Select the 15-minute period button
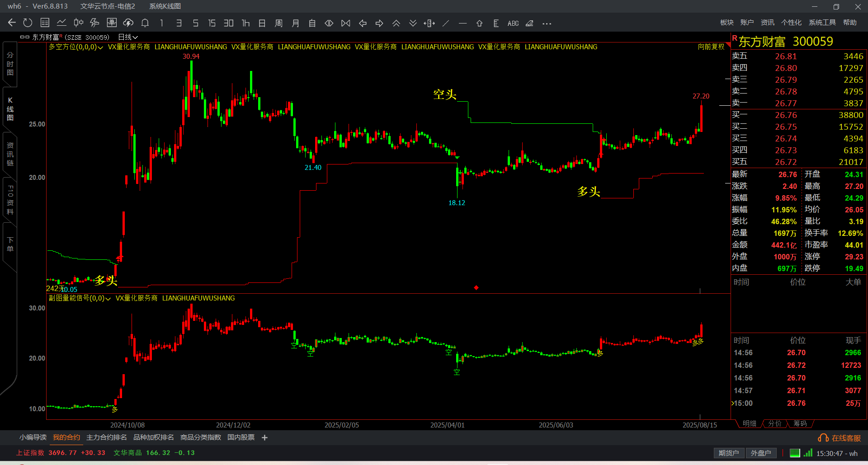 tap(212, 23)
